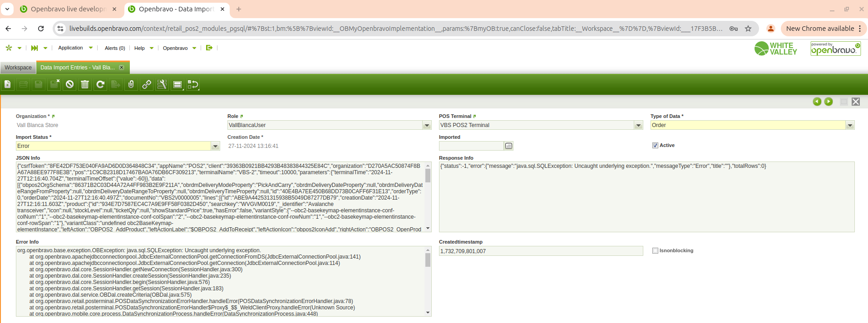
Task: Expand the quick create dropdown arrow
Action: (x=20, y=48)
